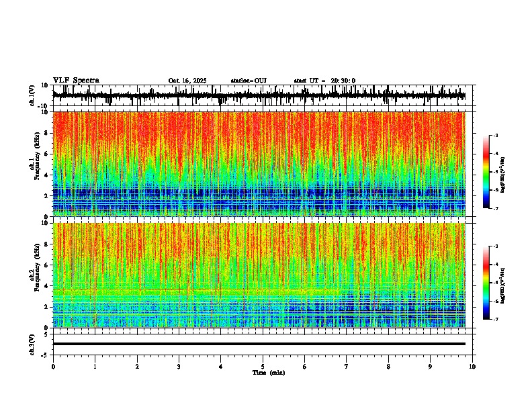Click the "ch.1(V)" waveform axis label

[32, 95]
